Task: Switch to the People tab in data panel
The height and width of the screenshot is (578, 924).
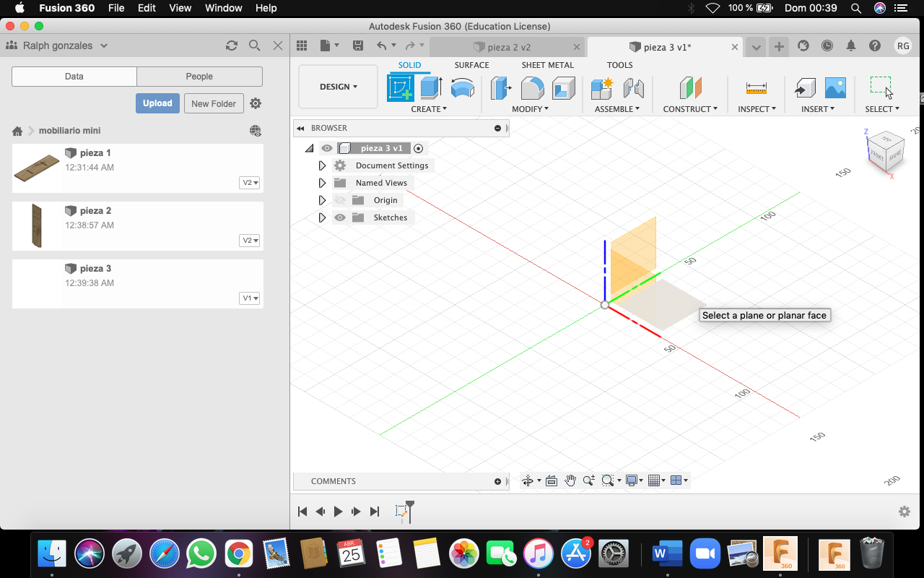Action: point(199,77)
